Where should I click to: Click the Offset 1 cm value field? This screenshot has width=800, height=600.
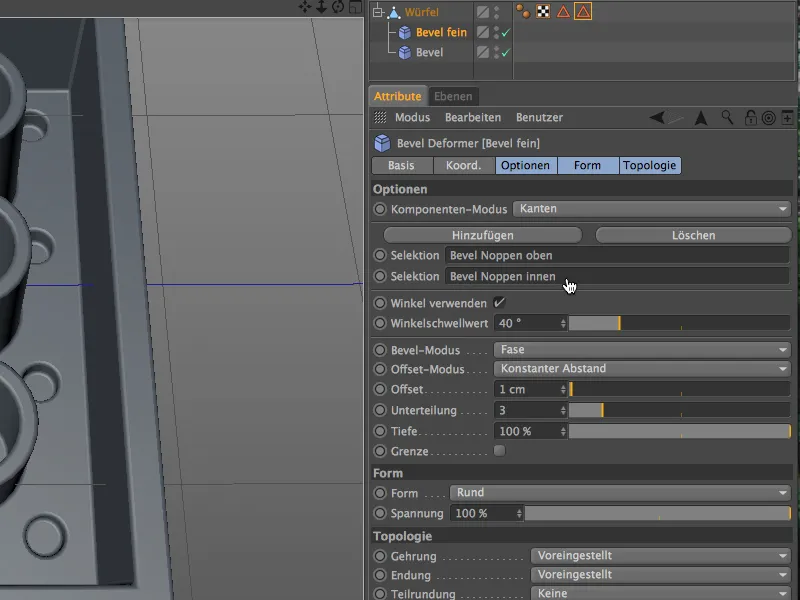[527, 389]
